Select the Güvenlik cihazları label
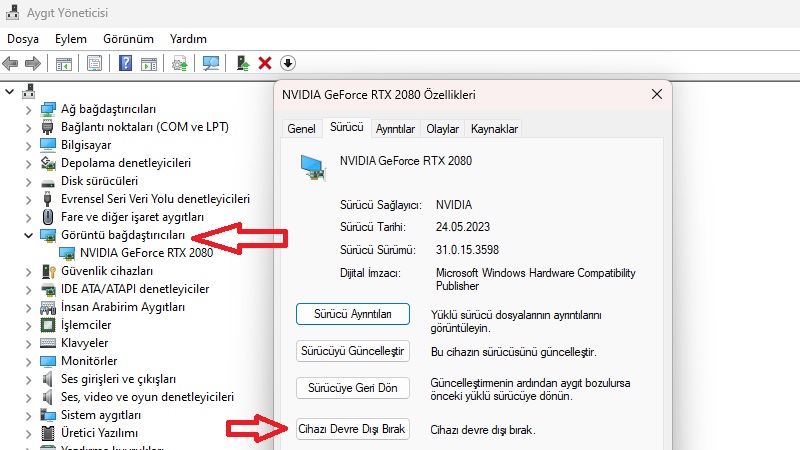The height and width of the screenshot is (450, 800). [x=107, y=271]
